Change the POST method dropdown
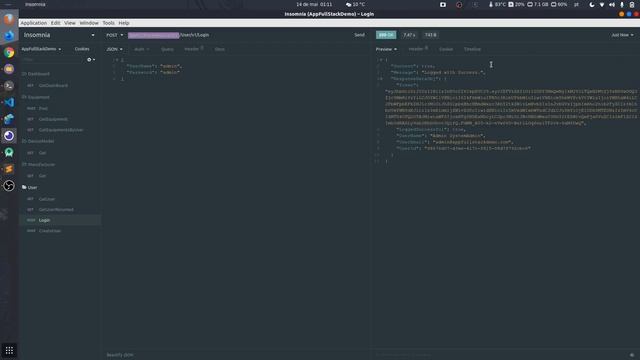640x360 pixels. [x=115, y=35]
